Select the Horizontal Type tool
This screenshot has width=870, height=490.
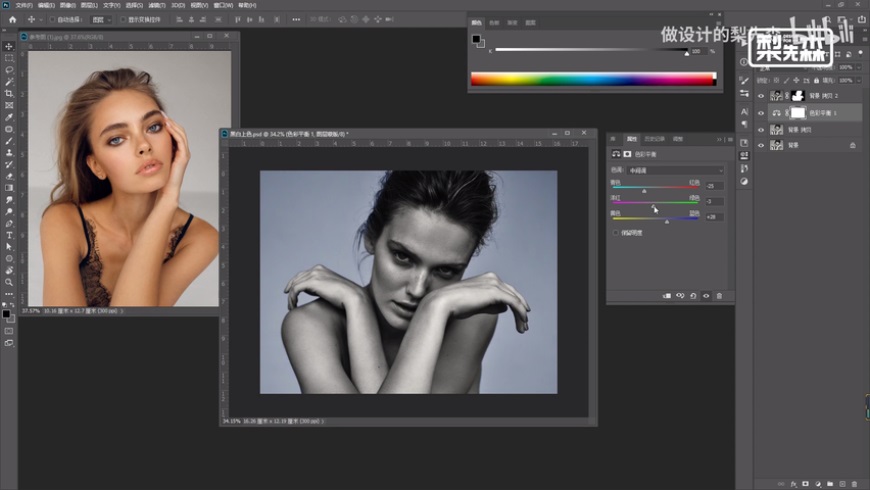point(9,235)
